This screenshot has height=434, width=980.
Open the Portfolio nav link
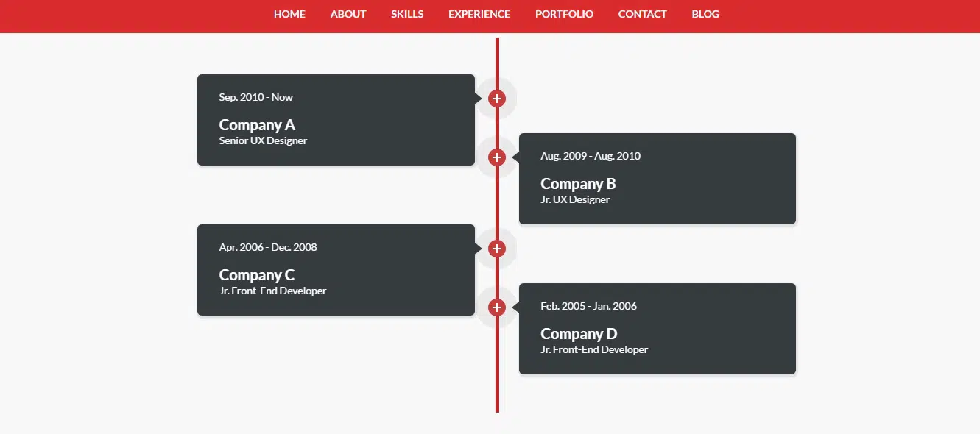(564, 14)
